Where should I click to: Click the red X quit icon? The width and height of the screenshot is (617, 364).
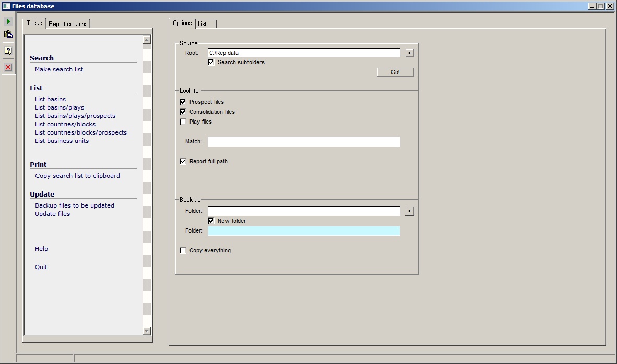(8, 67)
